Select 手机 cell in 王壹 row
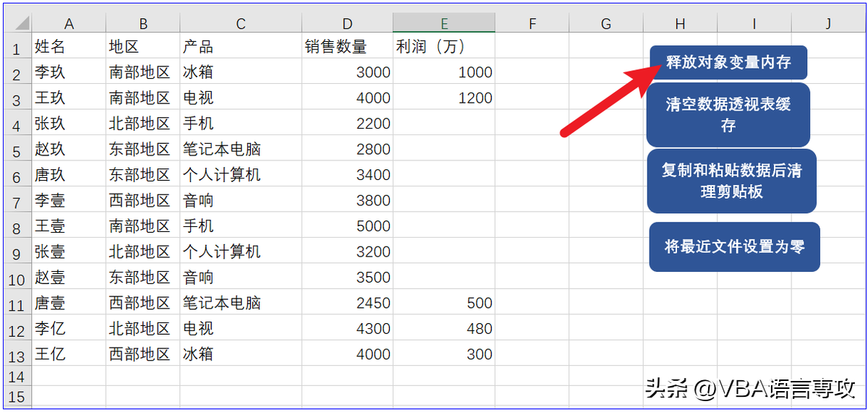Screen dimensions: 868x412 click(x=241, y=226)
